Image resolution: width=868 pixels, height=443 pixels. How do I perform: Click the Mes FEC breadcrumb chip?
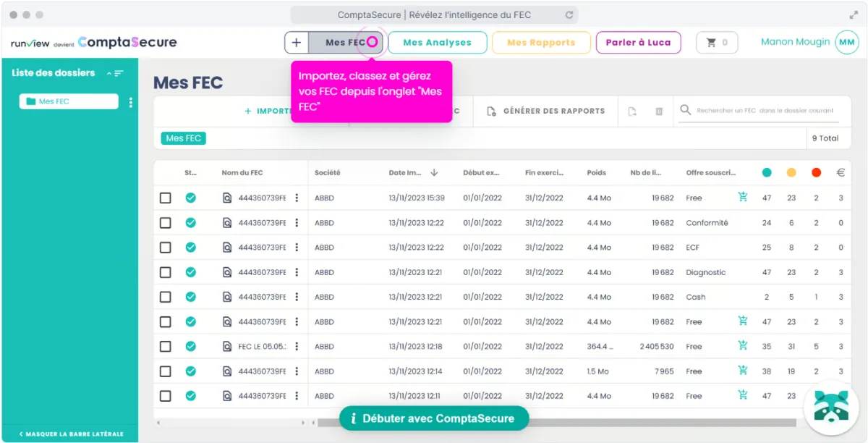pyautogui.click(x=184, y=138)
